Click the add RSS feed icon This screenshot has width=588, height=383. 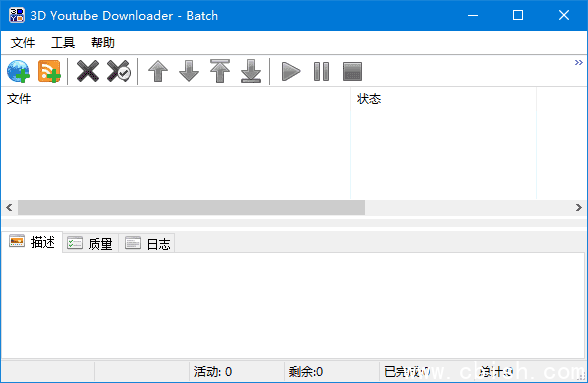(x=49, y=71)
